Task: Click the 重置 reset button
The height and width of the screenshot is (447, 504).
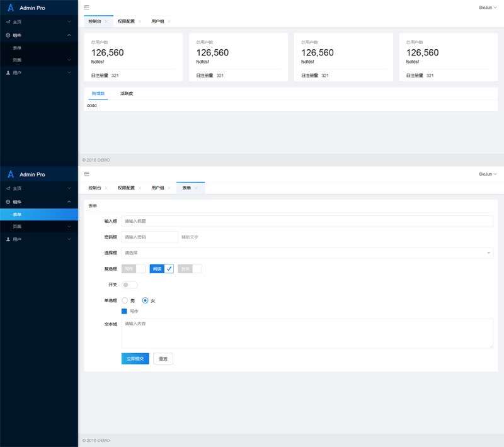Action: point(163,358)
